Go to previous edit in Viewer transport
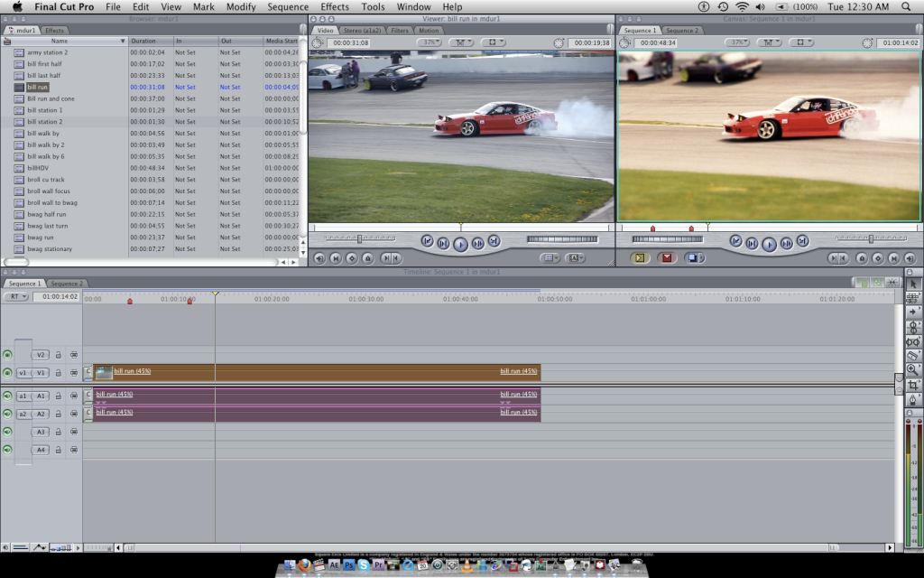 tap(427, 240)
